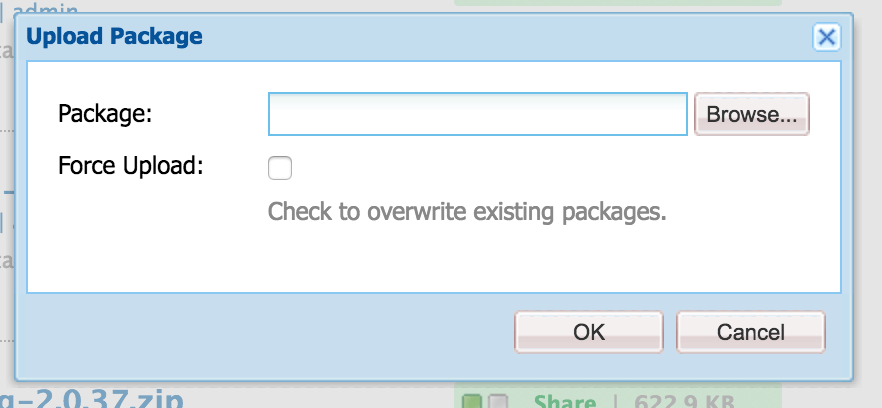
Task: Cancel the package upload
Action: click(750, 332)
